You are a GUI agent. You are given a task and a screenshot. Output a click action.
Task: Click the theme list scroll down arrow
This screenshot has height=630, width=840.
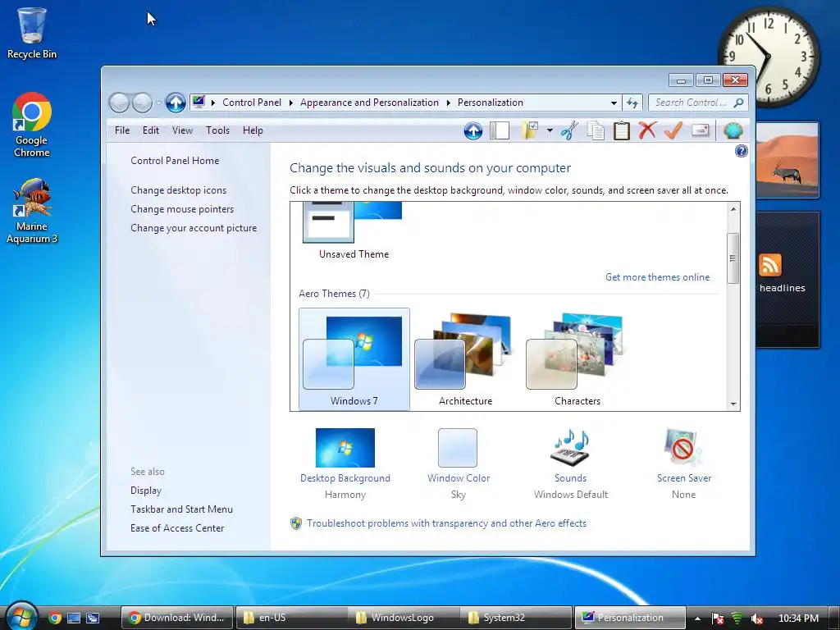733,404
